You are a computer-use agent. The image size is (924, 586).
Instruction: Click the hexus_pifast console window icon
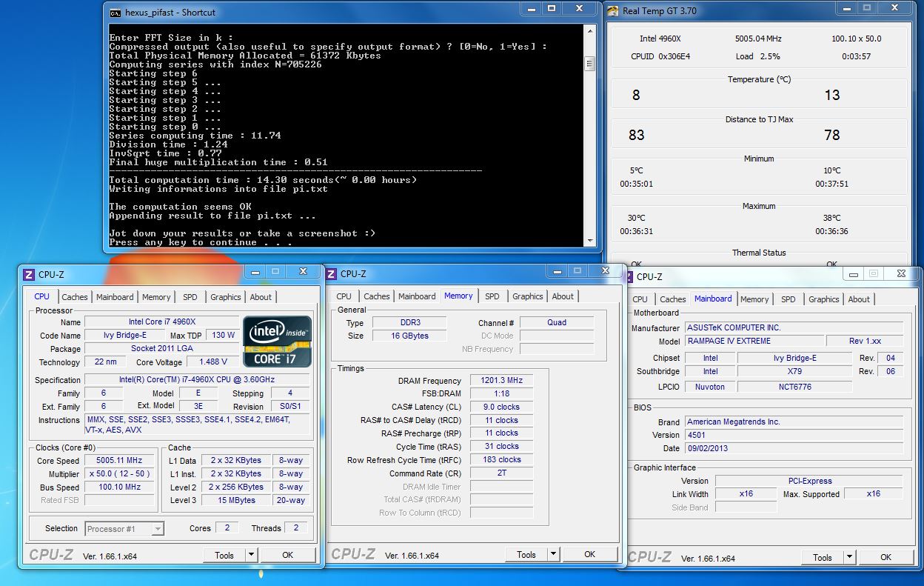(115, 13)
